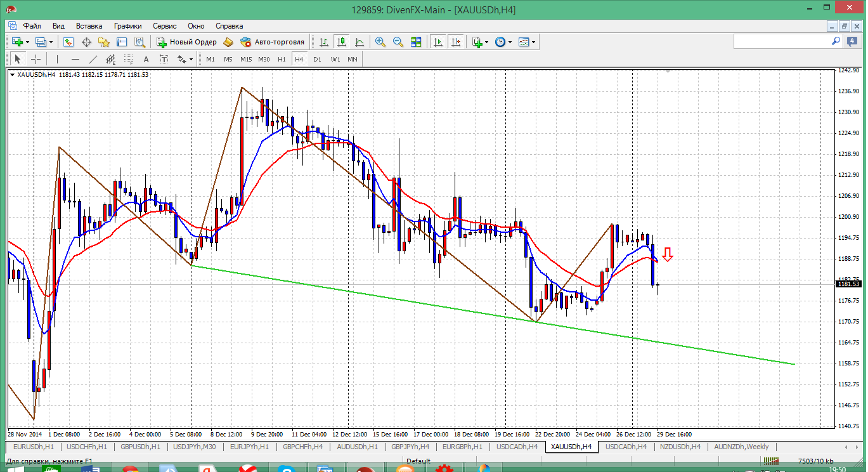Toggle chart auto scroll

click(437, 42)
